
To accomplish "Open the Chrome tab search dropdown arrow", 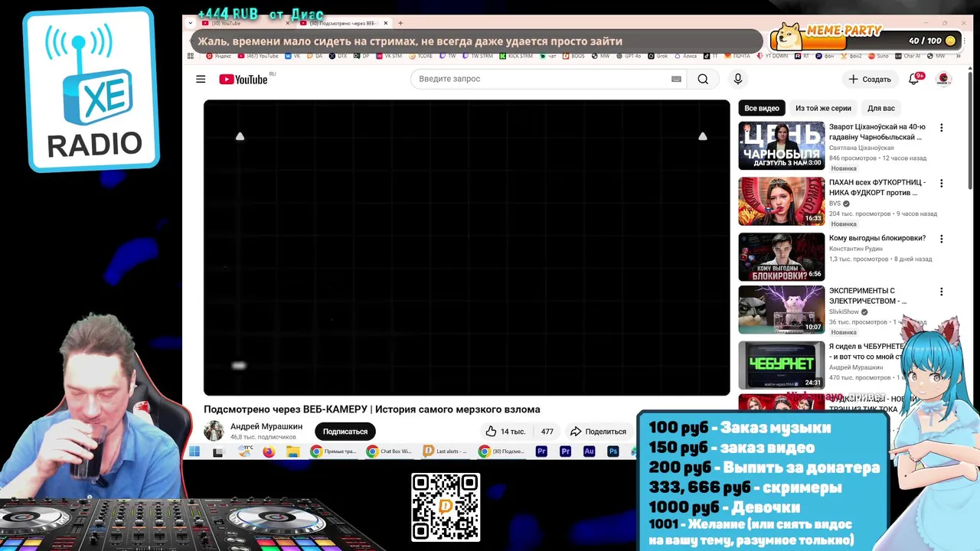I will 190,23.
